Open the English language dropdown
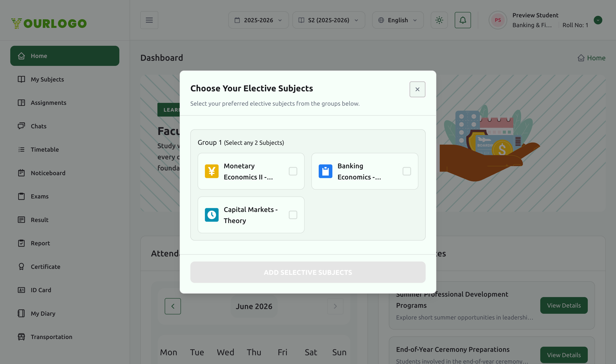 [x=398, y=20]
